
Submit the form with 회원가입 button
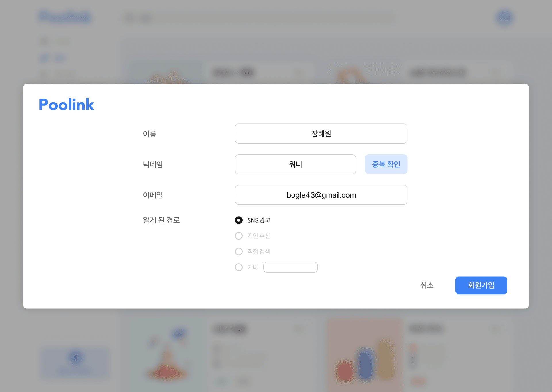tap(481, 285)
